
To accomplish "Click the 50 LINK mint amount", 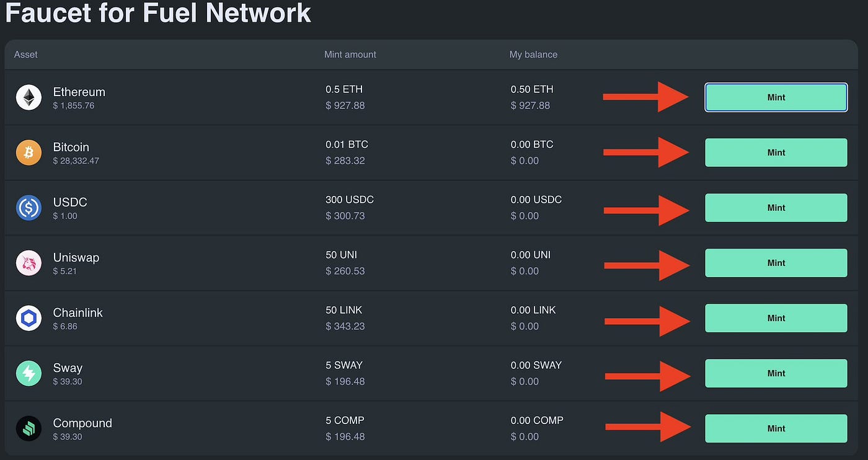I will (343, 310).
